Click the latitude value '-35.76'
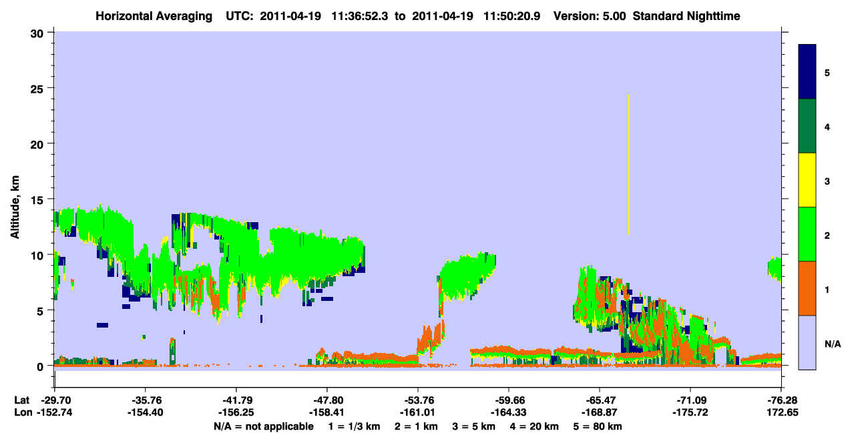Screen dimensions: 868x445 (145, 400)
